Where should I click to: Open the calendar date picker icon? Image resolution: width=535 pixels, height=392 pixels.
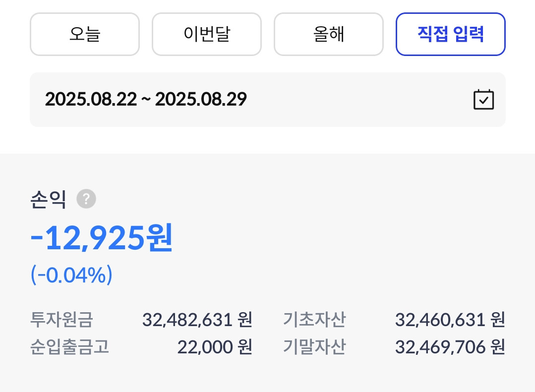pyautogui.click(x=483, y=100)
